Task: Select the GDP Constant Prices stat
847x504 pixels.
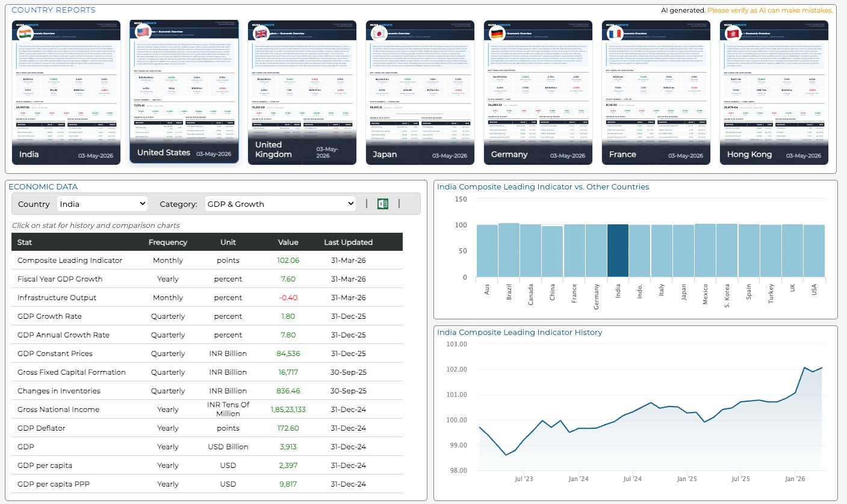Action: [207, 354]
